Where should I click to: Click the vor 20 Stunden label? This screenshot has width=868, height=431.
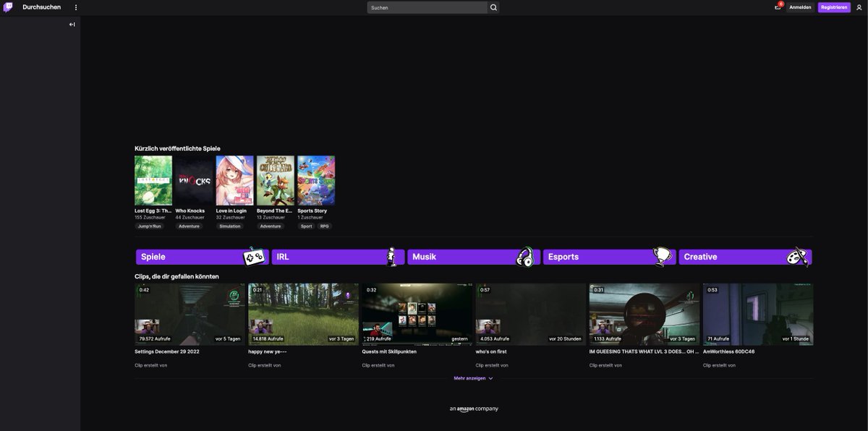(566, 338)
